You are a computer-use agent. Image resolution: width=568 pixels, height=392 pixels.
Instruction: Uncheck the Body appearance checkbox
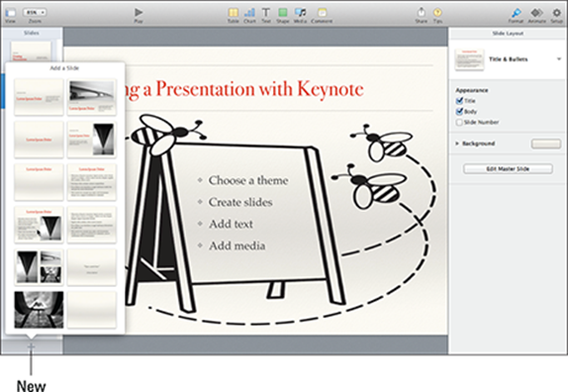click(x=459, y=111)
